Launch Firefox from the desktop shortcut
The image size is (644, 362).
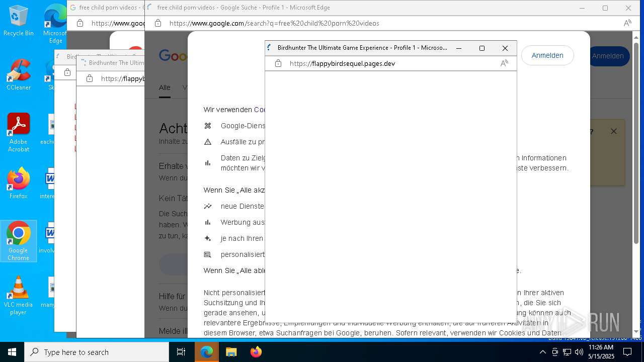point(19,184)
